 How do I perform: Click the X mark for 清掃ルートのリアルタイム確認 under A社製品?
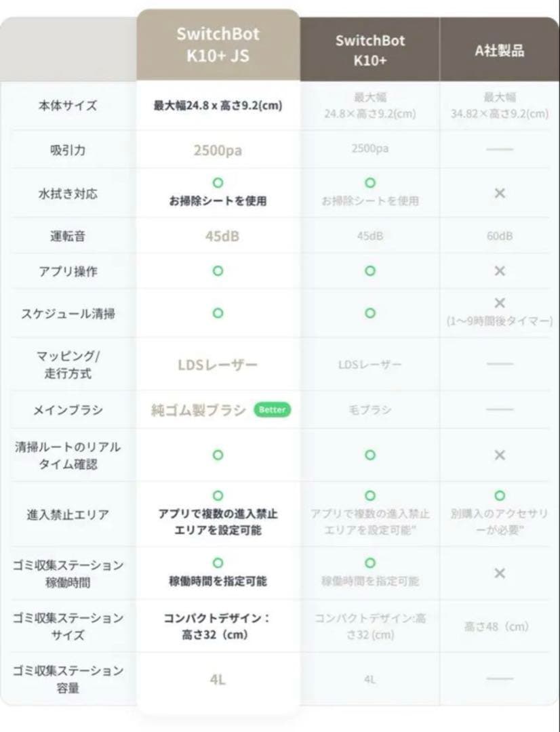click(500, 455)
